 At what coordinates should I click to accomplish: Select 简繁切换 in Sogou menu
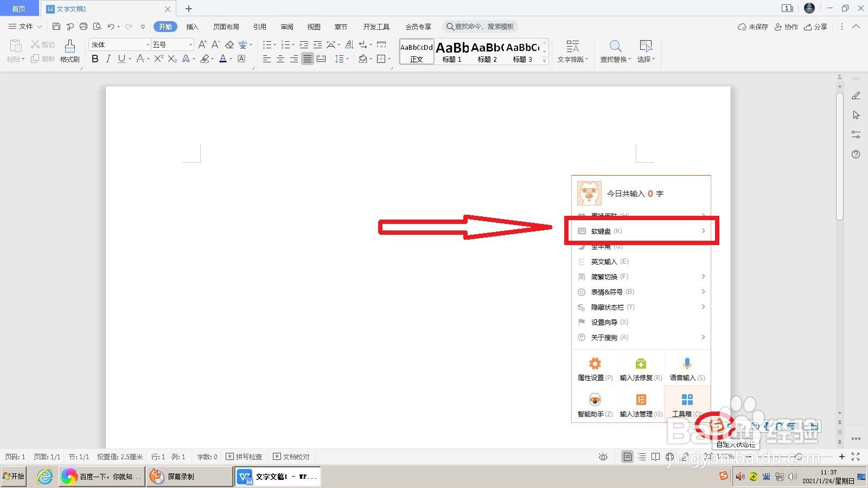641,277
